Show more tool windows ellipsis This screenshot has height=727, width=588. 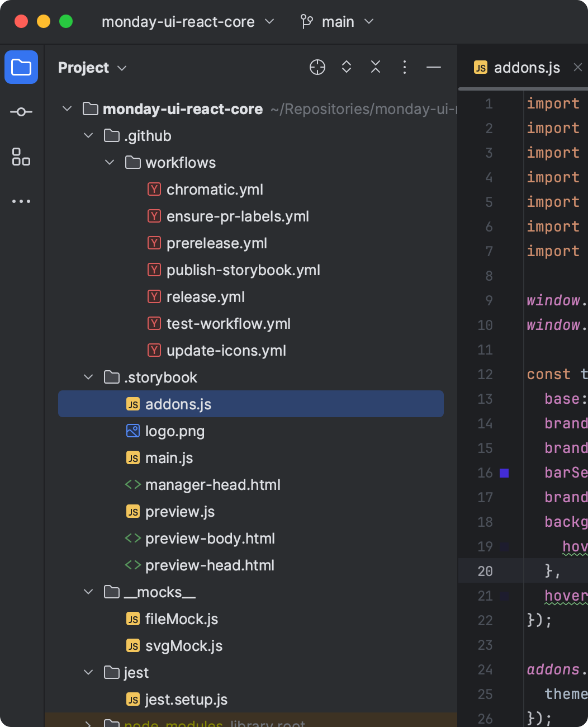click(x=21, y=201)
